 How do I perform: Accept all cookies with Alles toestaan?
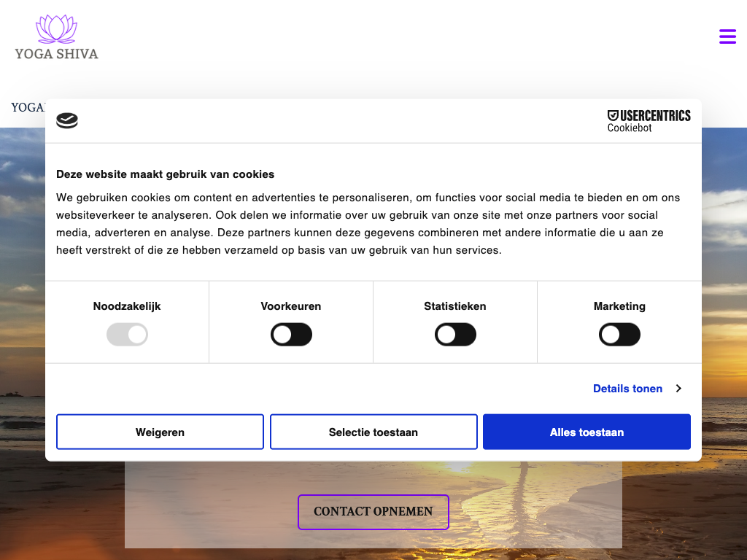(587, 432)
